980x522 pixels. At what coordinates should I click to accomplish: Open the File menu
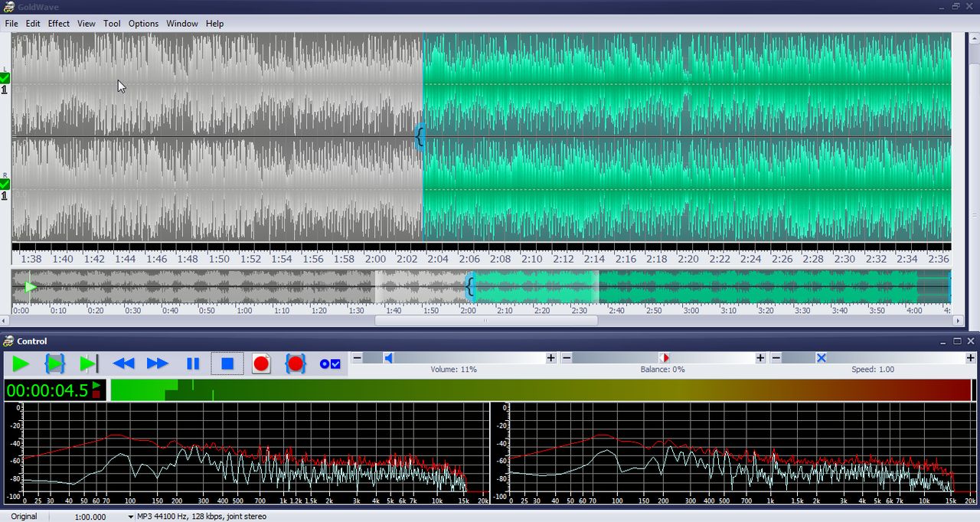pyautogui.click(x=11, y=24)
